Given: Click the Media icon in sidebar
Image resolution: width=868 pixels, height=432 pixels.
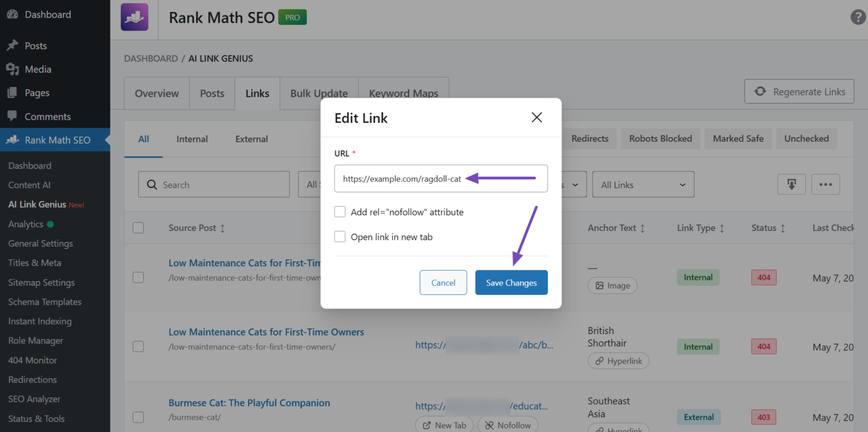Looking at the screenshot, I should 12,69.
